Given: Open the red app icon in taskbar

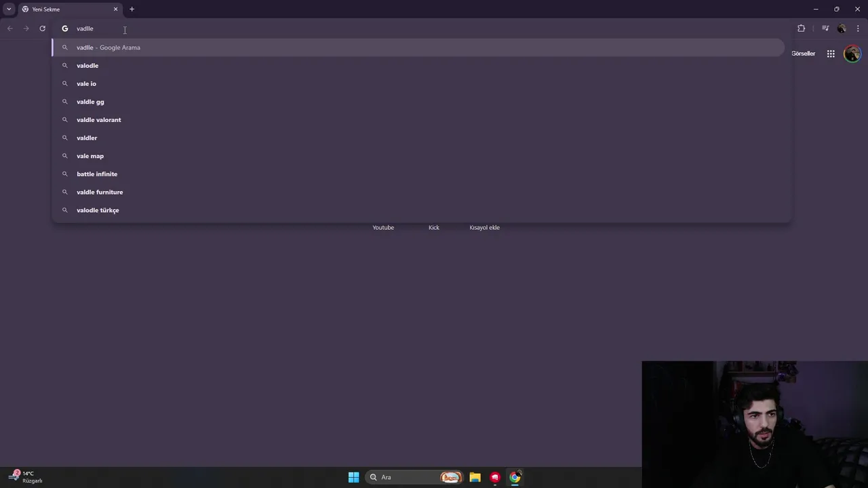Looking at the screenshot, I should (x=495, y=477).
